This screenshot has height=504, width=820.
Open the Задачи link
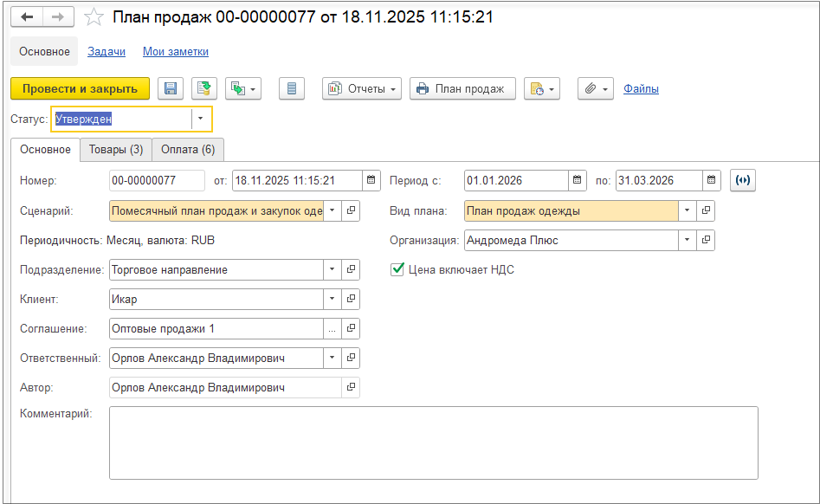point(107,51)
